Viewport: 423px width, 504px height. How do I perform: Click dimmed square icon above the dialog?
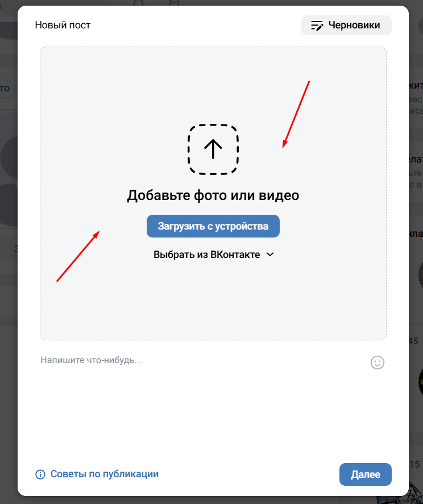click(x=174, y=3)
